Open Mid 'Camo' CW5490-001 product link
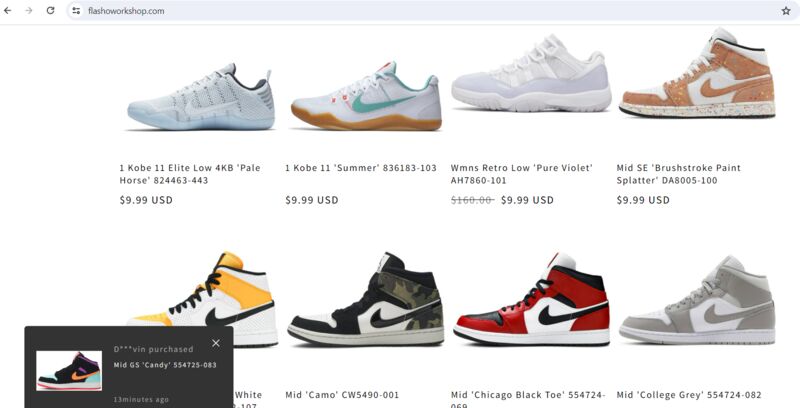 point(342,395)
